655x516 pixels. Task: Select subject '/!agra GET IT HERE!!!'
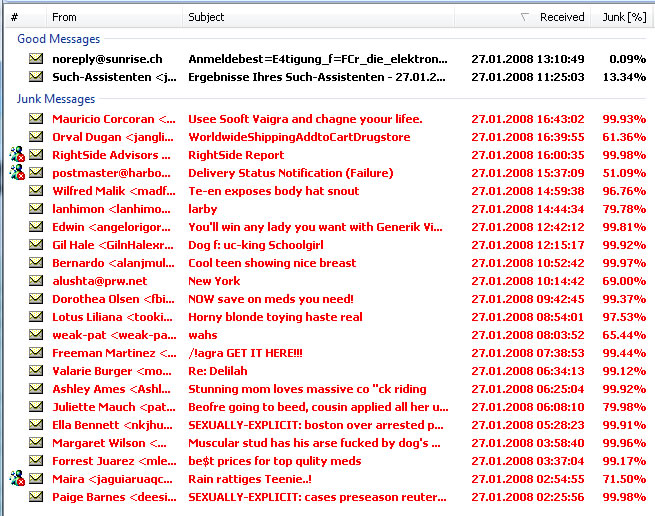[x=245, y=353]
